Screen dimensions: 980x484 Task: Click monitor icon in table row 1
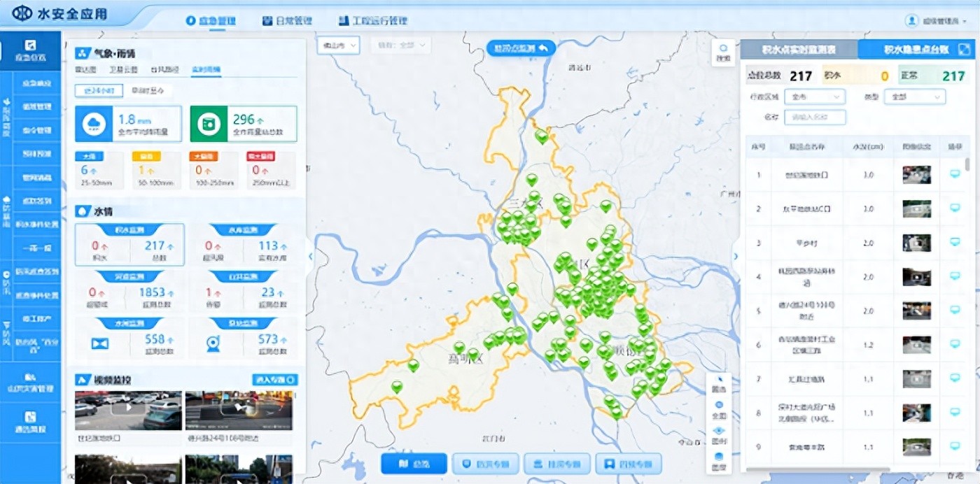tap(955, 174)
